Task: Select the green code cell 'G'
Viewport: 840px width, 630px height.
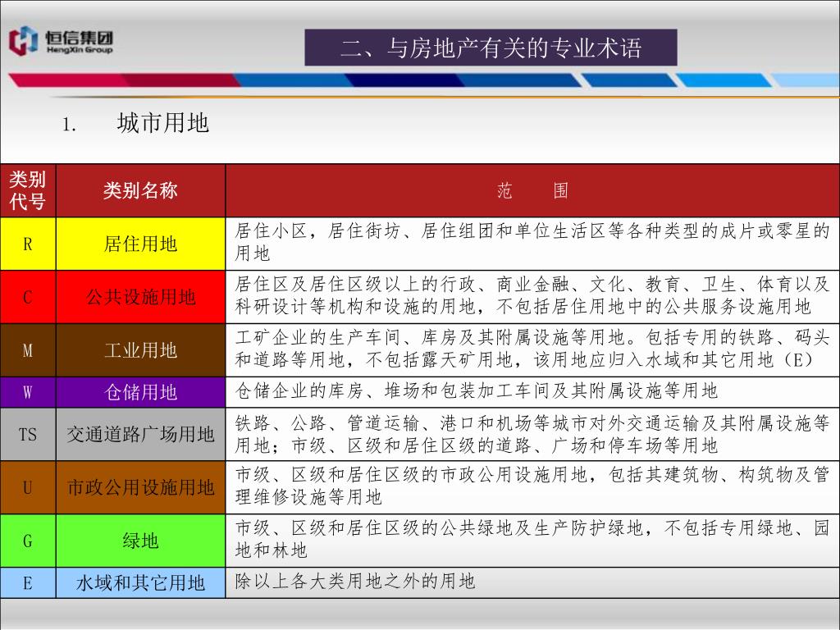Action: click(x=28, y=541)
